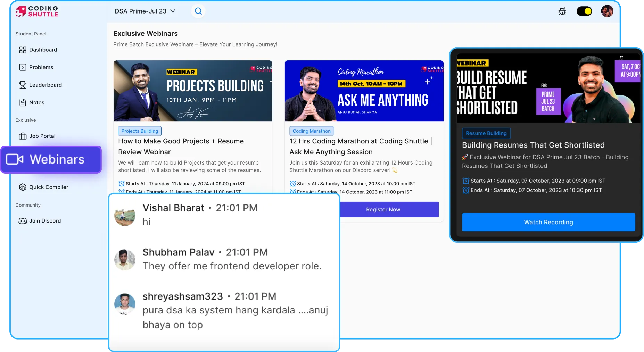Viewport: 644px width, 352px height.
Task: Click Vishal Bharat's chat avatar
Action: click(x=125, y=215)
